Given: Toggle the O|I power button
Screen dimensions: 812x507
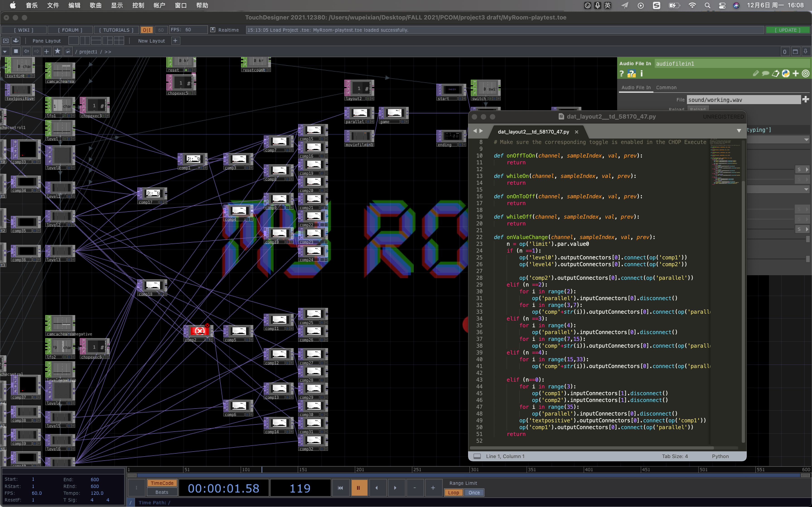Looking at the screenshot, I should [x=147, y=30].
